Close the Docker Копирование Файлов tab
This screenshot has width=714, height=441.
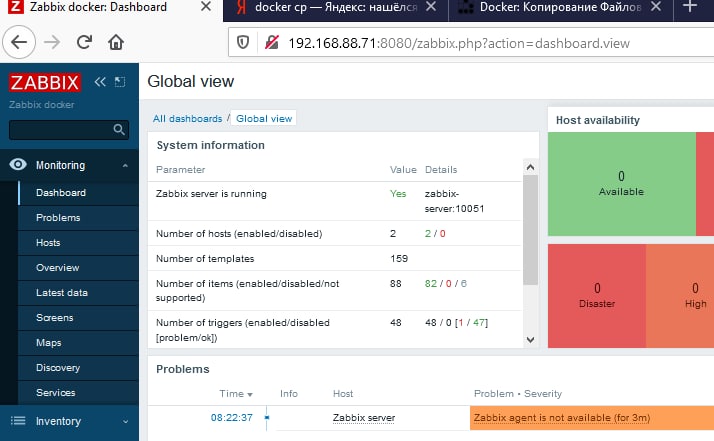tap(656, 6)
